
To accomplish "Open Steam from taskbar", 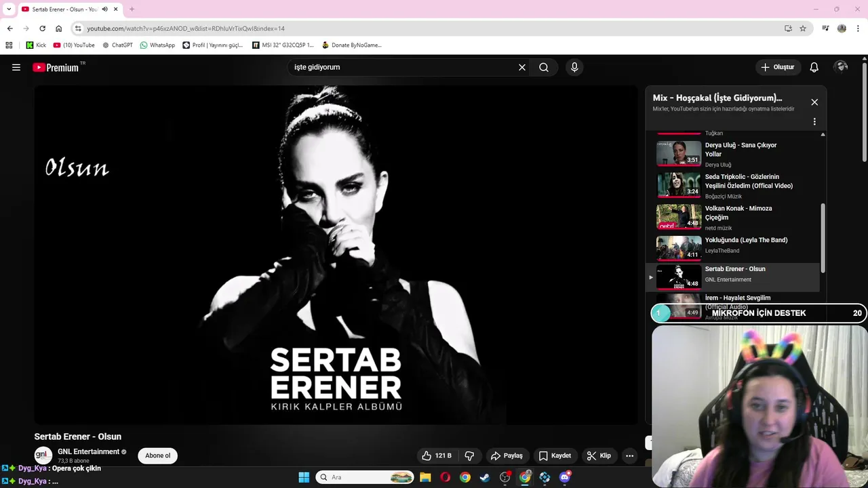I will point(485,477).
